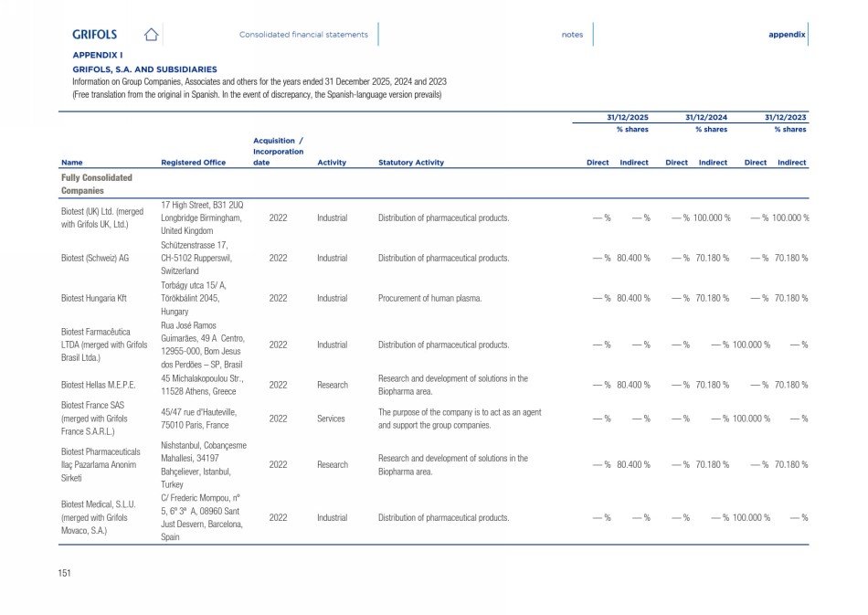Select the Procurement of human plasma text
Image resolution: width=868 pixels, height=615 pixels.
(429, 298)
